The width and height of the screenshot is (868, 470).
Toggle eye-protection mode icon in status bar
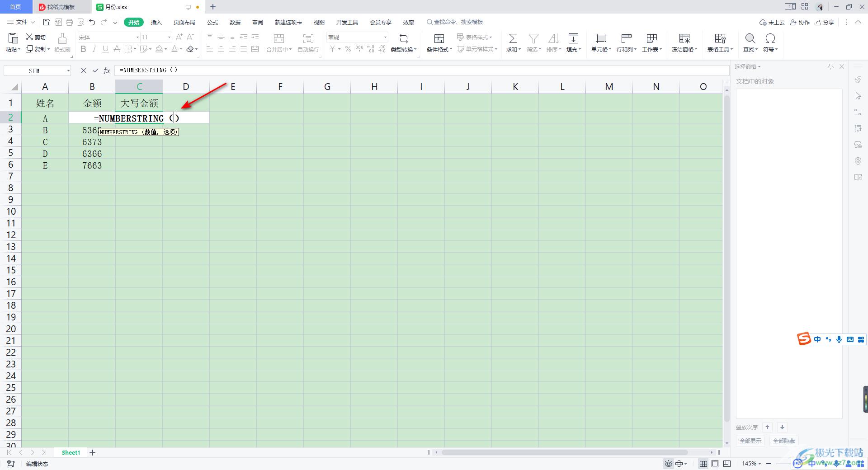(669, 464)
